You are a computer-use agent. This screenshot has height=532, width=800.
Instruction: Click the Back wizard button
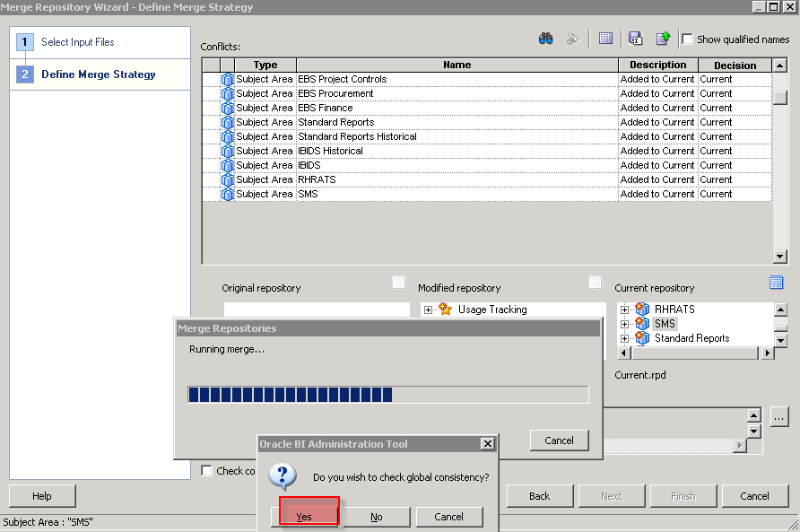(x=539, y=496)
